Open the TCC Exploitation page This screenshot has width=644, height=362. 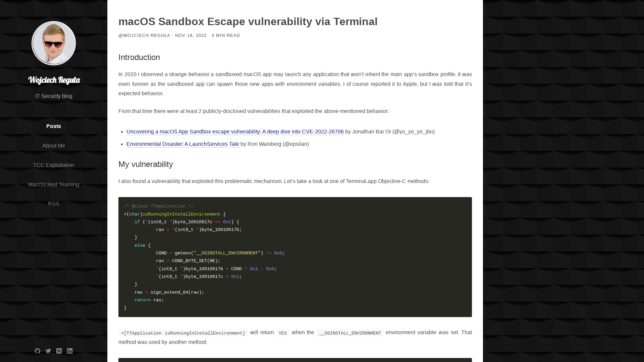[54, 165]
